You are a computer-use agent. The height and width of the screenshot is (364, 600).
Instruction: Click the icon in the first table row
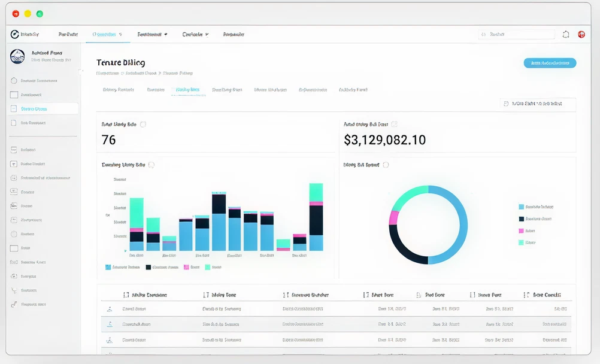click(109, 310)
